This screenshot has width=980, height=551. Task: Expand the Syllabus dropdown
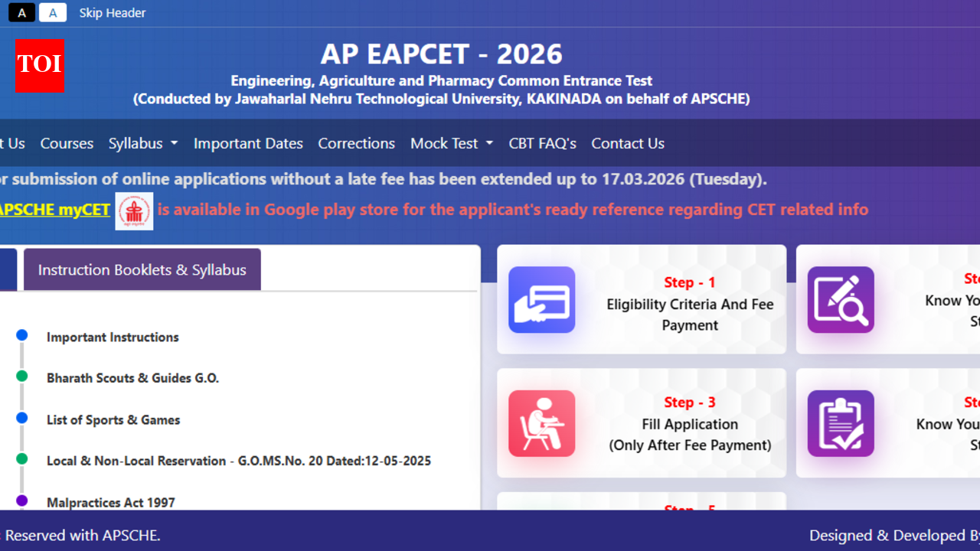[x=143, y=143]
